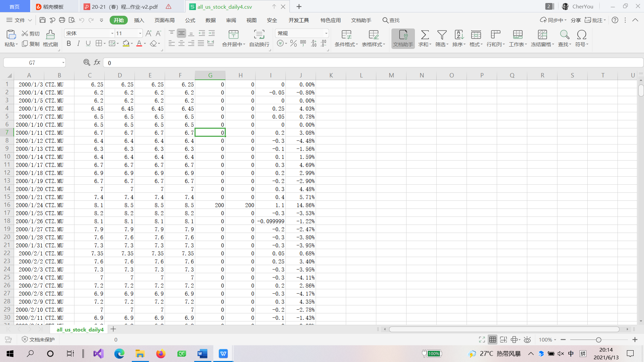Open the Freeze Panes (冻结窗格) tool

542,35
